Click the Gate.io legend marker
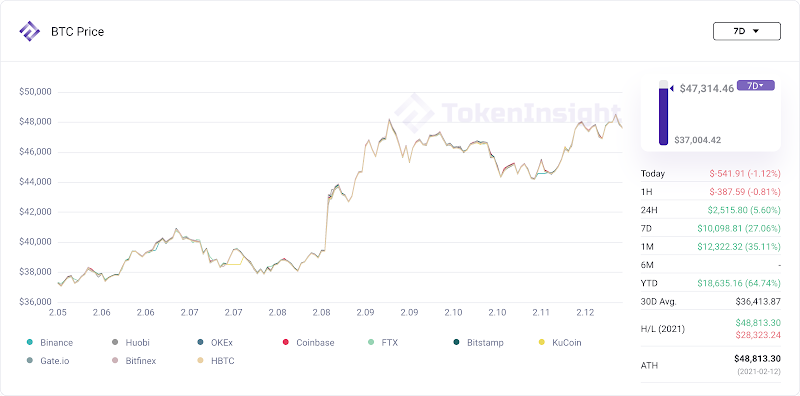800x396 pixels. (30, 361)
